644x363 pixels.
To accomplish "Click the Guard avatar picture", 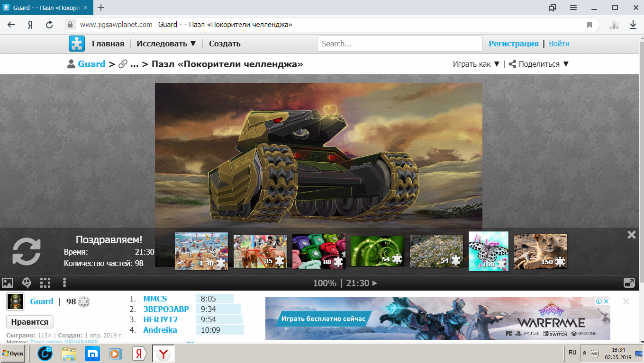I will (14, 301).
